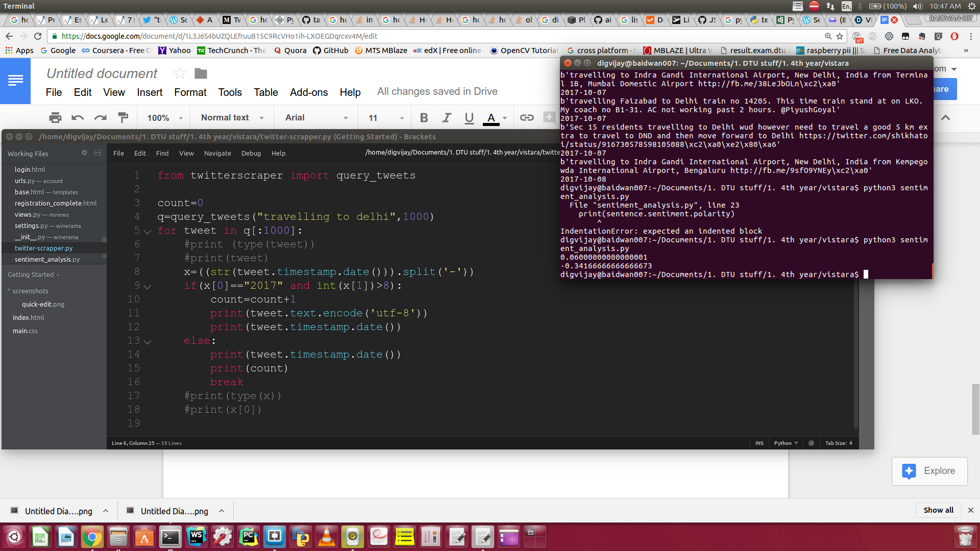The height and width of the screenshot is (551, 980).
Task: Toggle bold formatting in Docs toolbar
Action: coord(424,118)
